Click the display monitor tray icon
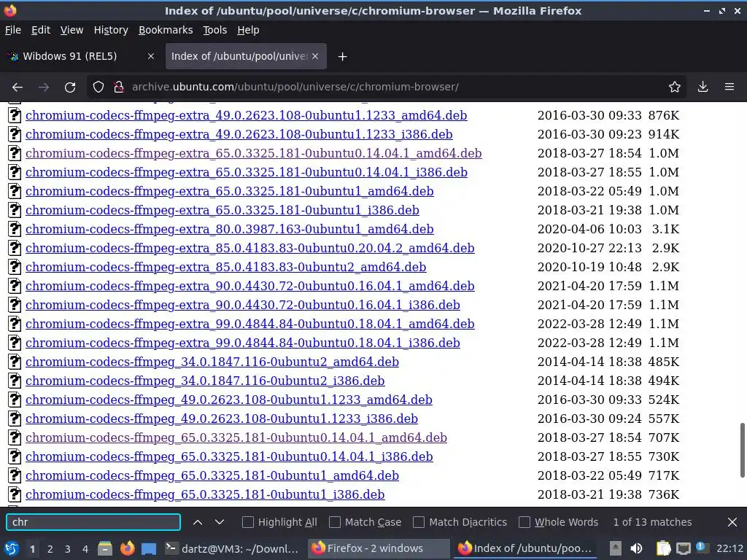747x560 pixels. [x=683, y=548]
